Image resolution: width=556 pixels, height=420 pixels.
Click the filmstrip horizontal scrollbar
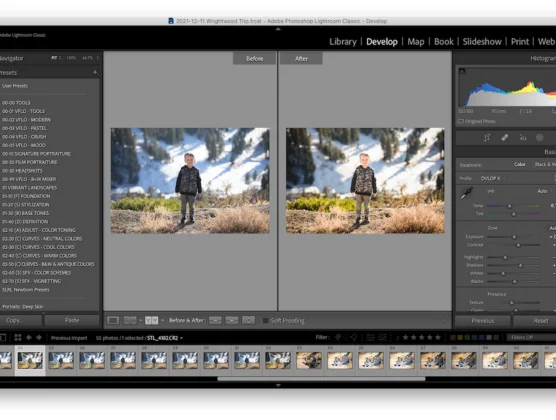[x=321, y=379]
